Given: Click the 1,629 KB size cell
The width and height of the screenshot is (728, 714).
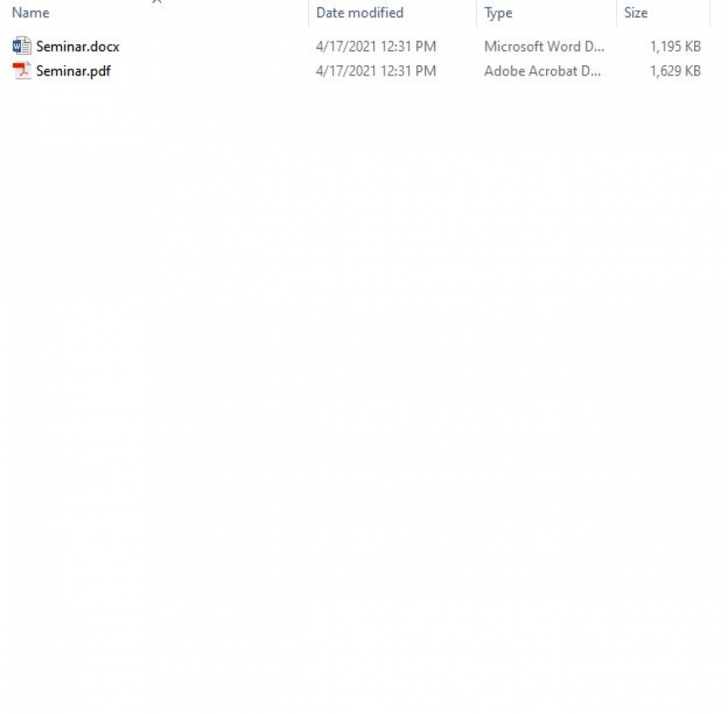Looking at the screenshot, I should click(x=675, y=71).
